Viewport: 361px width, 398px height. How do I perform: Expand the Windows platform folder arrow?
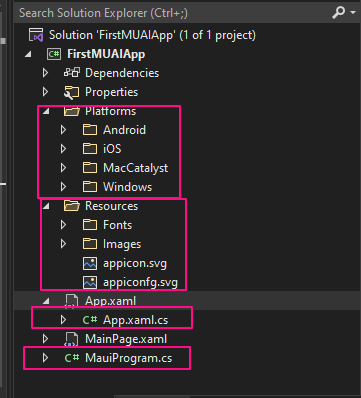tap(63, 187)
